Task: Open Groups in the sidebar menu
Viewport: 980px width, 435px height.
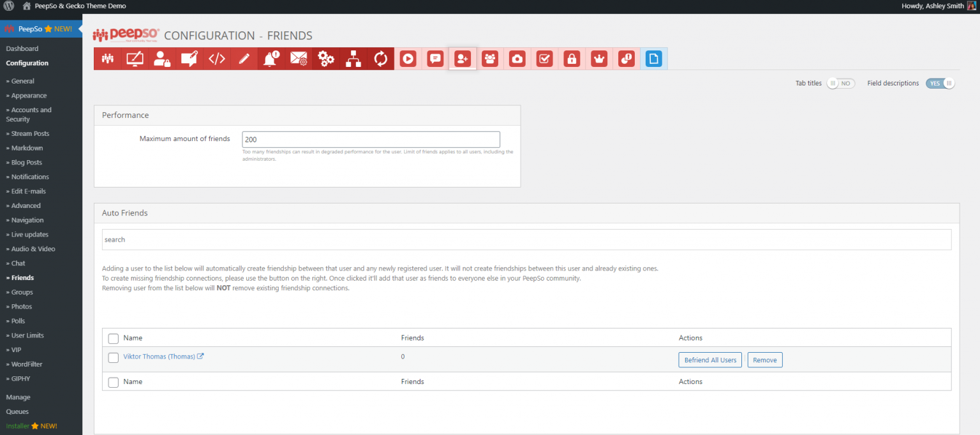Action: pos(22,292)
